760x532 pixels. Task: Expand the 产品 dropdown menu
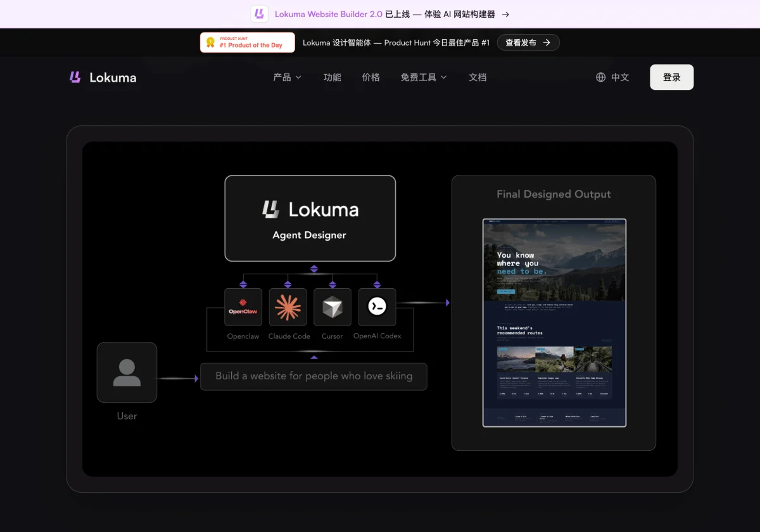tap(287, 77)
